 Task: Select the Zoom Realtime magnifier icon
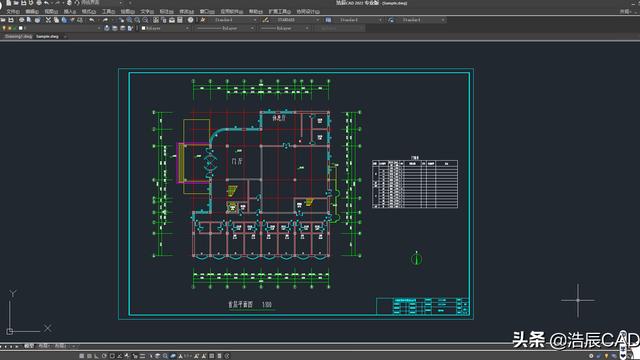[x=129, y=20]
